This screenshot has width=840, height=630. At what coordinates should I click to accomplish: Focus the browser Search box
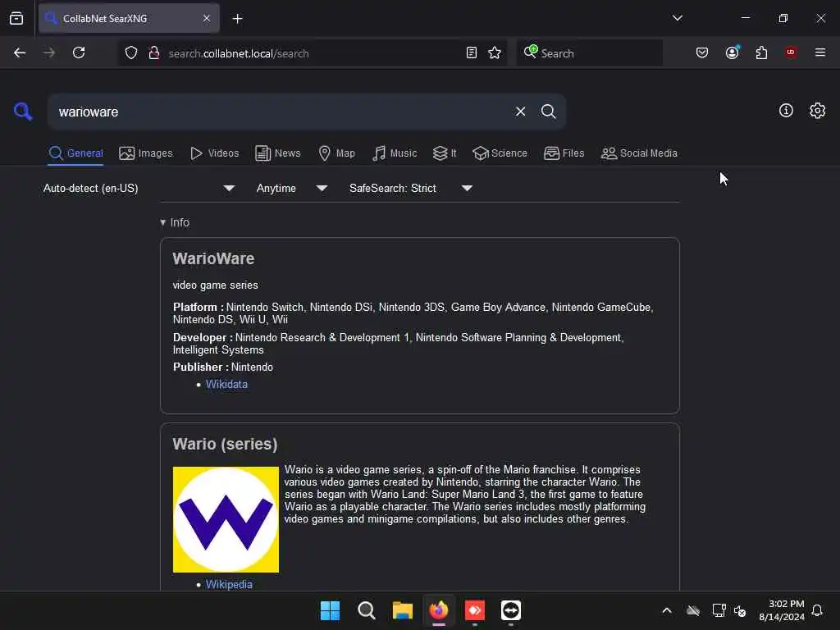(589, 53)
